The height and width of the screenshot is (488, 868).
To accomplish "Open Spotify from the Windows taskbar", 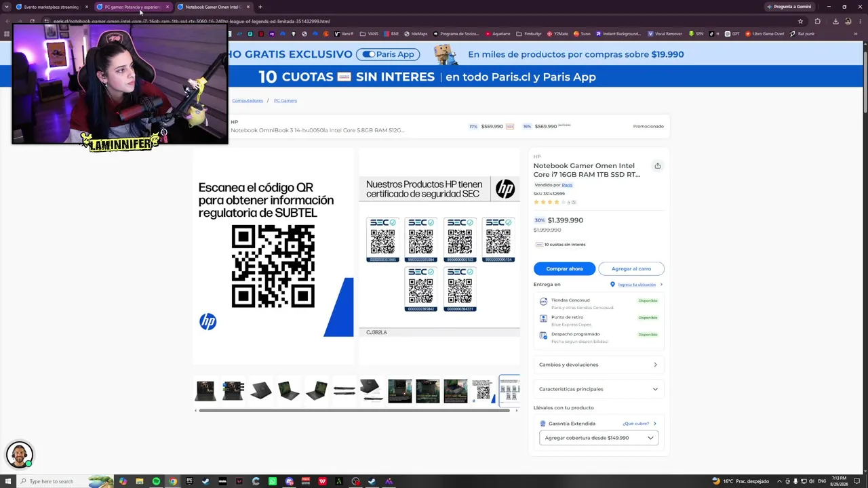I will coord(156,481).
